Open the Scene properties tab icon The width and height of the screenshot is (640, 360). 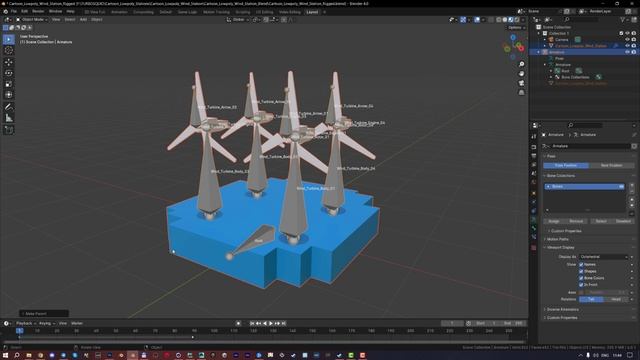click(534, 173)
